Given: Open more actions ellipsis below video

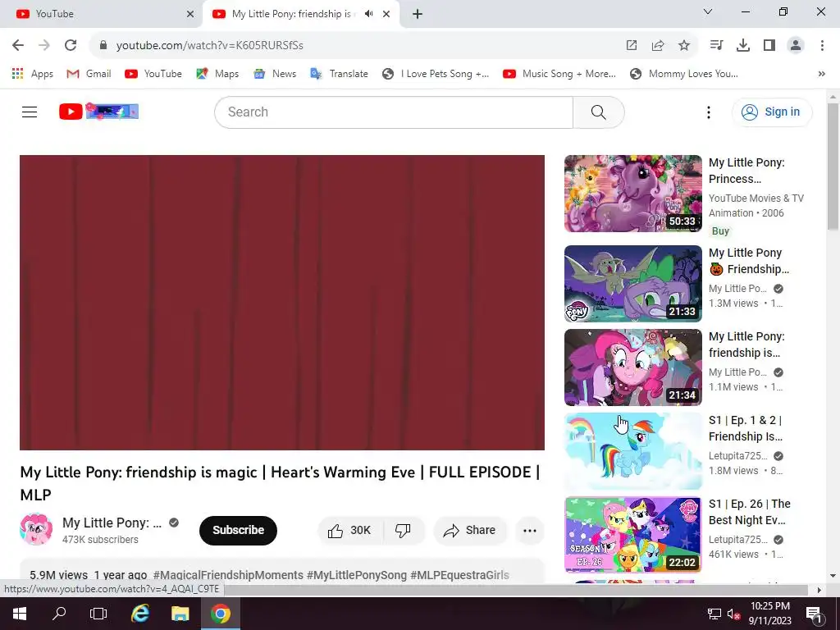Looking at the screenshot, I should tap(530, 531).
